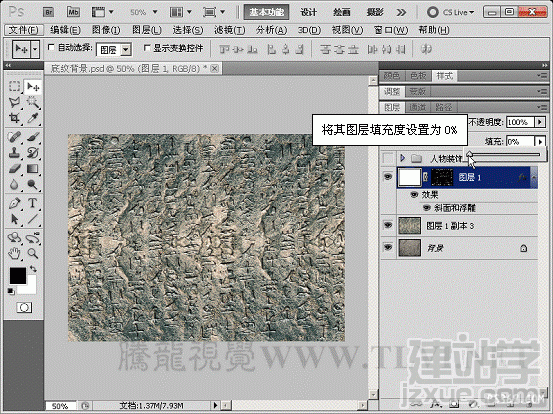Select the Clone Stamp tool
553x414 pixels.
(14, 153)
